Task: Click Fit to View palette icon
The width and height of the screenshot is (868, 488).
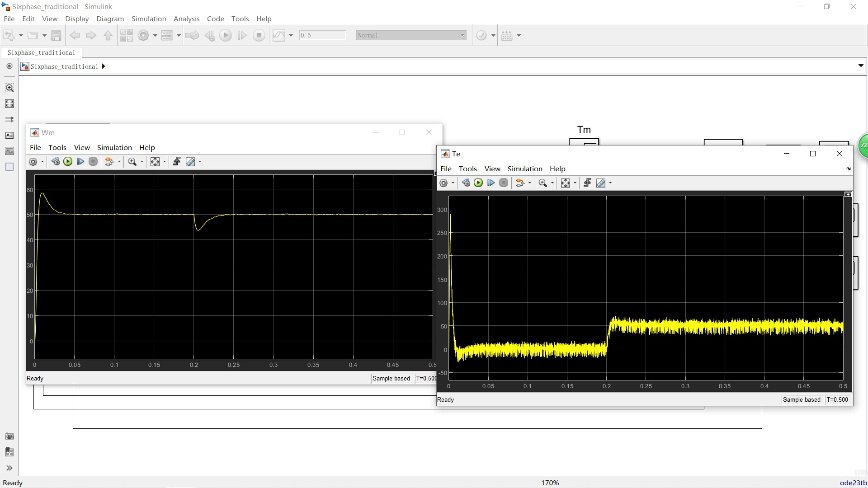Action: [x=9, y=103]
